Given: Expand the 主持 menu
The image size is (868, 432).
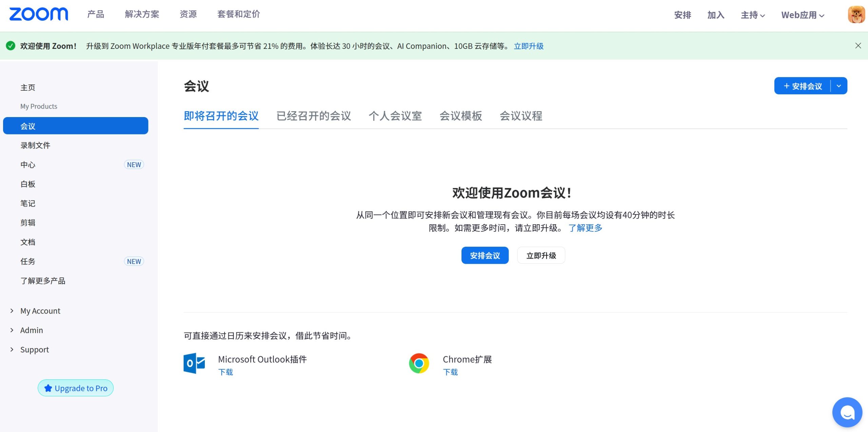Looking at the screenshot, I should tap(753, 15).
